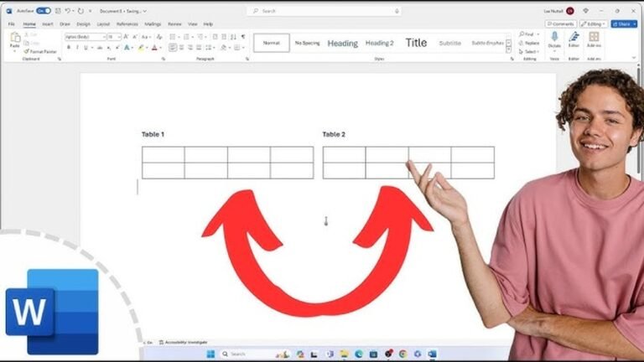Click the Undo arrow in title bar
The width and height of the screenshot is (644, 362).
[x=68, y=11]
